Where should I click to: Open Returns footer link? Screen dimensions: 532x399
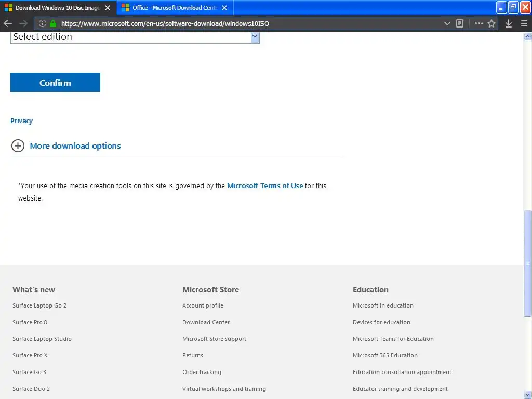pos(193,355)
